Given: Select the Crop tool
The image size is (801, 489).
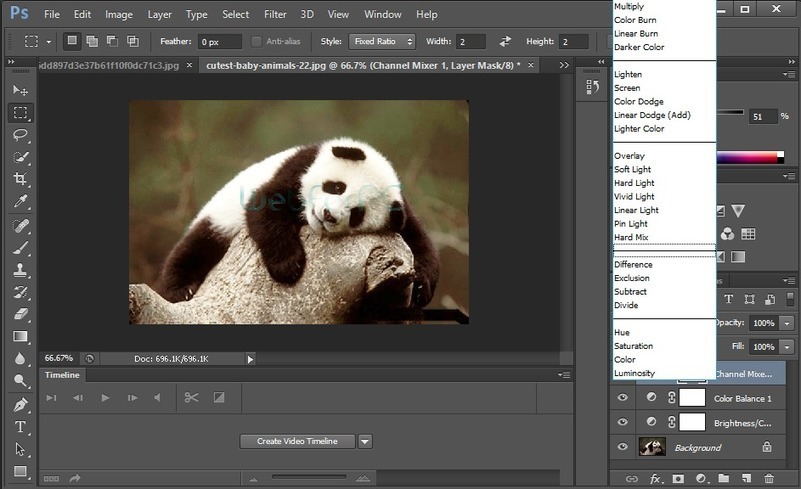Looking at the screenshot, I should [x=20, y=179].
